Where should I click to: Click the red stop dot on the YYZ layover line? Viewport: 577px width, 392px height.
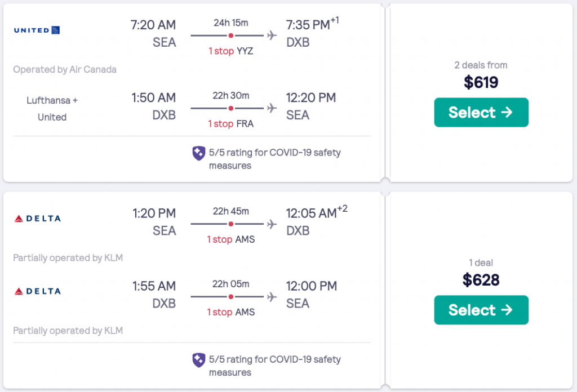click(x=230, y=35)
